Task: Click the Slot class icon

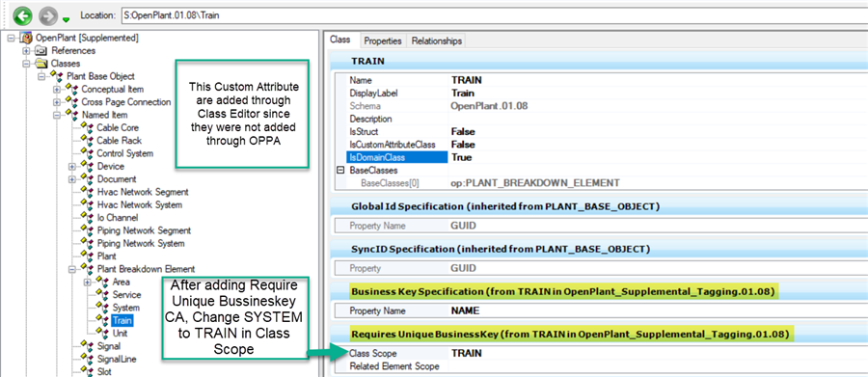Action: click(x=88, y=371)
